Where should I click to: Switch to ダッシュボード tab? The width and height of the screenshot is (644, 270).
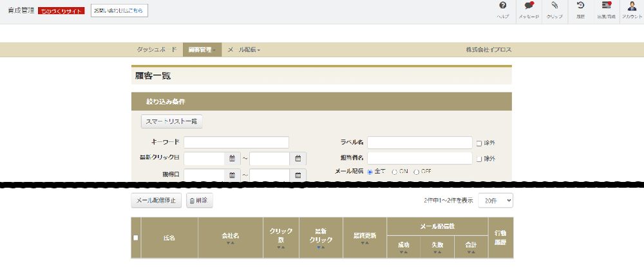pyautogui.click(x=156, y=50)
